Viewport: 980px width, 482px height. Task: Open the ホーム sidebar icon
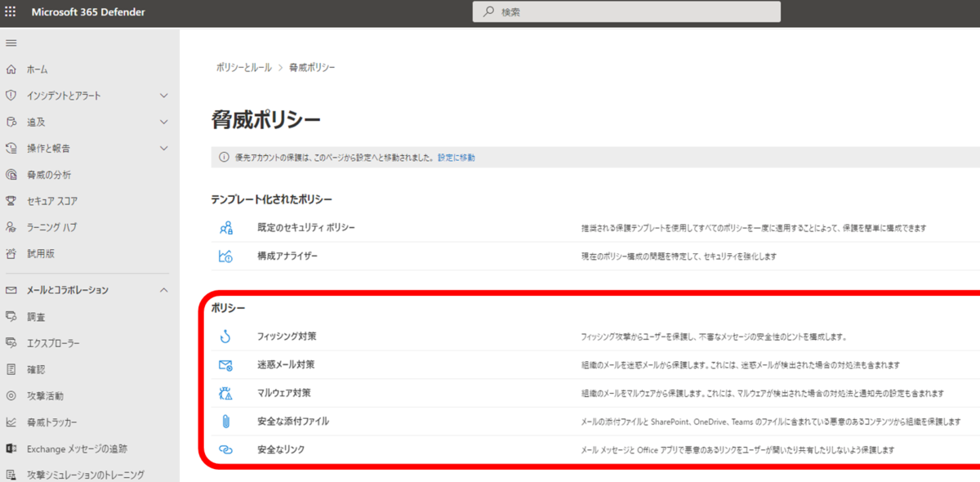[x=12, y=69]
